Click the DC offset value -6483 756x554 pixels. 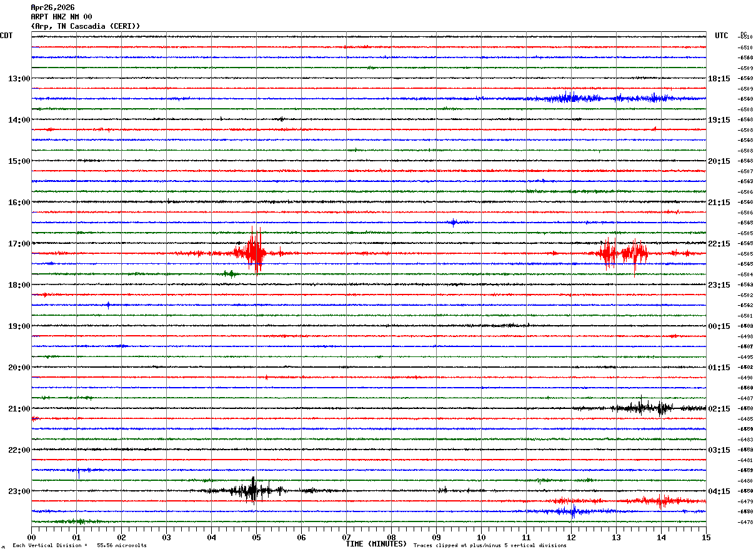point(746,440)
